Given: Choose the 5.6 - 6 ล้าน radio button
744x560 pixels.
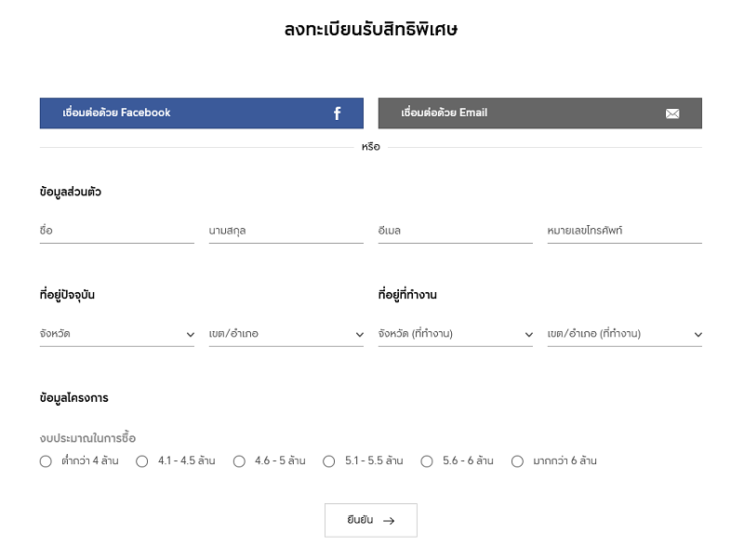Looking at the screenshot, I should click(x=427, y=461).
